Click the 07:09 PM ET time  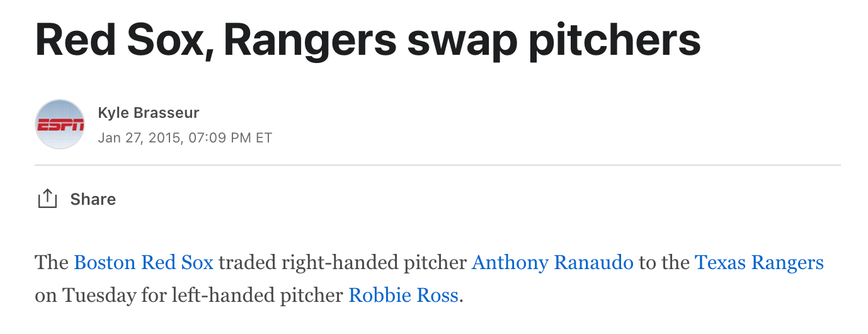pyautogui.click(x=227, y=138)
